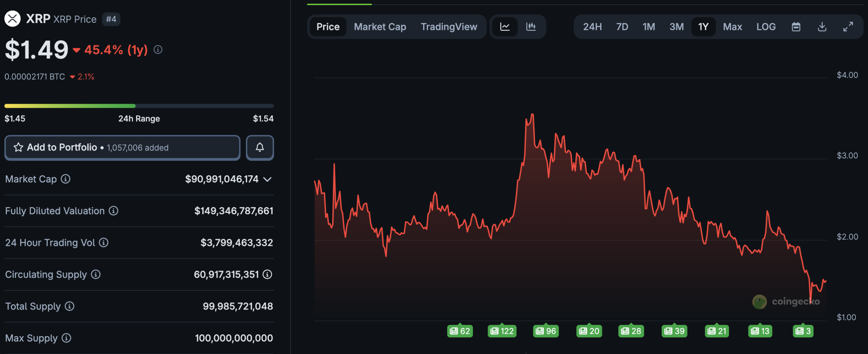Click Add to Portfolio button
The height and width of the screenshot is (354, 868).
pyautogui.click(x=122, y=147)
